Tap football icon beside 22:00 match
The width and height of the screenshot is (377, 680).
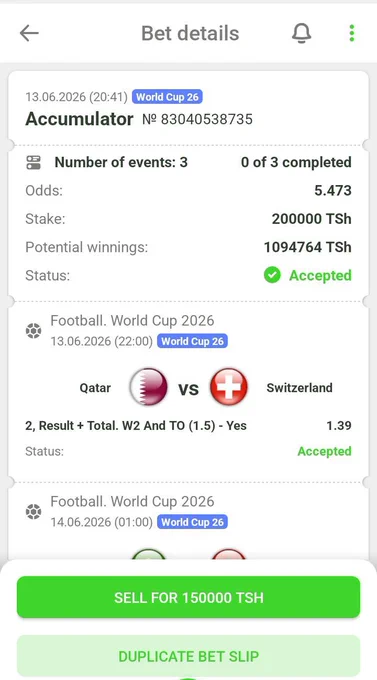click(33, 331)
